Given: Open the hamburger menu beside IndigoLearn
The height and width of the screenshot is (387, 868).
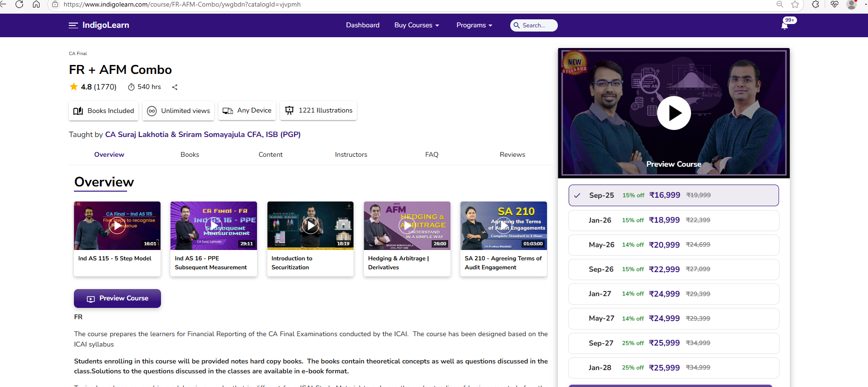Looking at the screenshot, I should pos(73,25).
